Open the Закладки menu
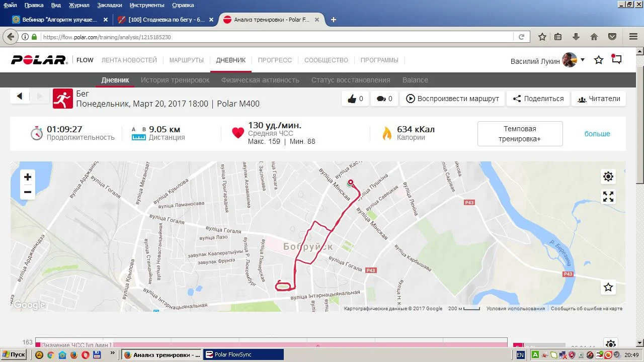644x362 pixels. (110, 5)
